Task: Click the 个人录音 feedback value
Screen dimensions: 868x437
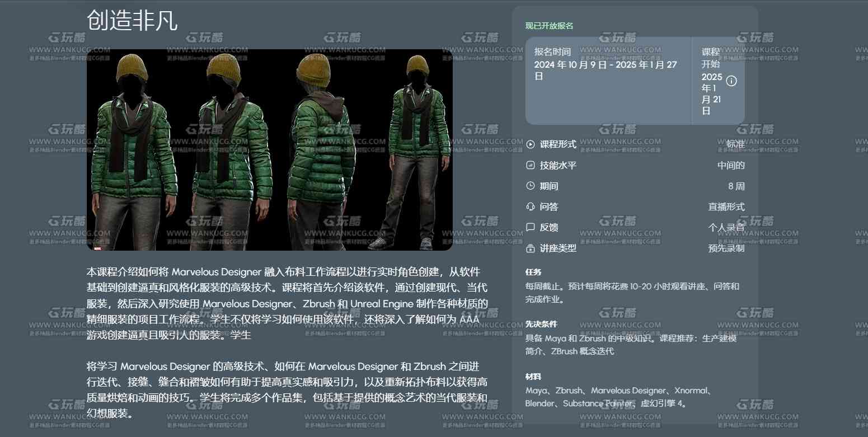Action: pos(726,227)
